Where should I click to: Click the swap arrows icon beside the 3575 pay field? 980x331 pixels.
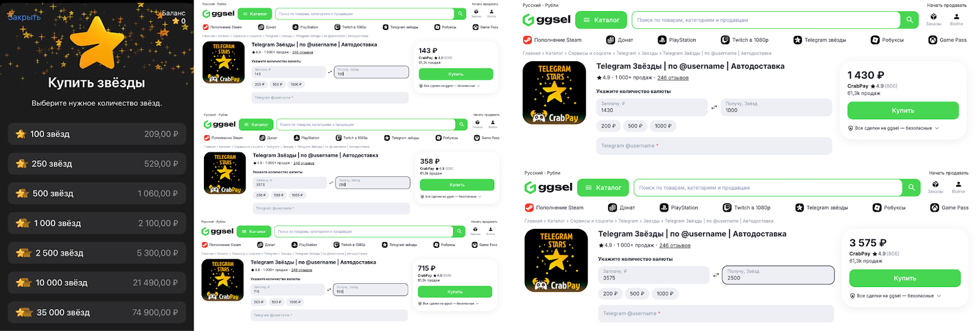click(x=716, y=275)
